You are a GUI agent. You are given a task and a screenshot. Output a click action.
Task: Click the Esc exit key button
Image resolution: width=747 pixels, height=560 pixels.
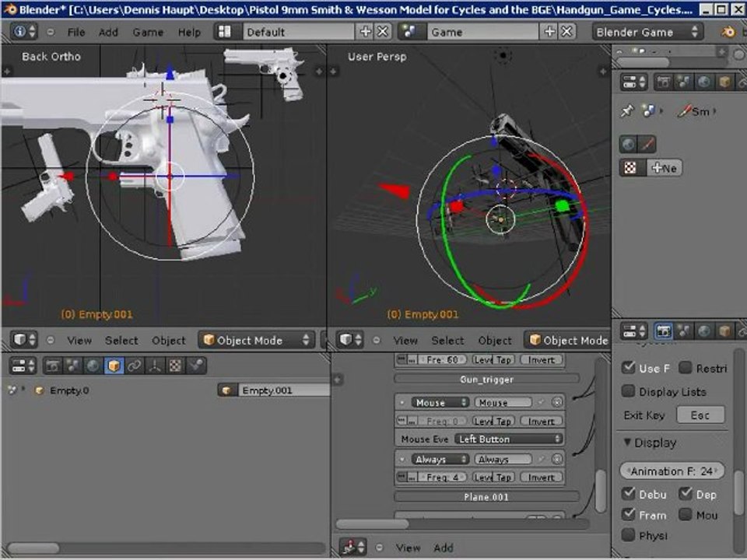700,415
